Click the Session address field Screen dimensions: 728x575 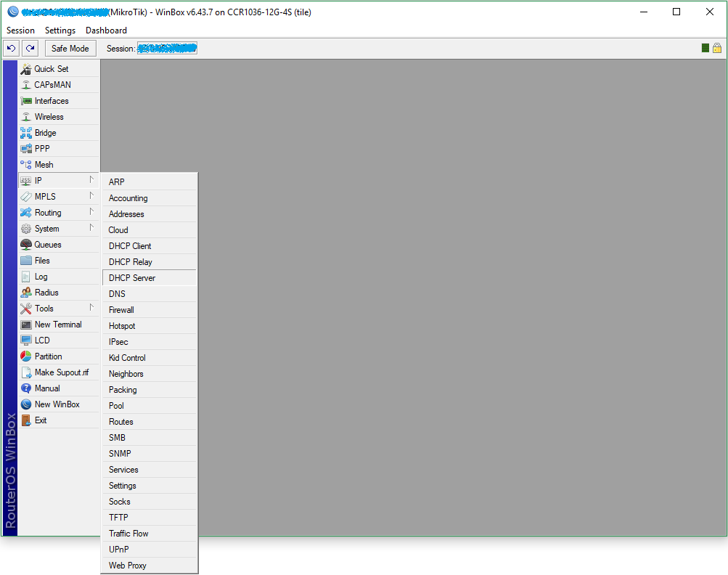pos(167,49)
